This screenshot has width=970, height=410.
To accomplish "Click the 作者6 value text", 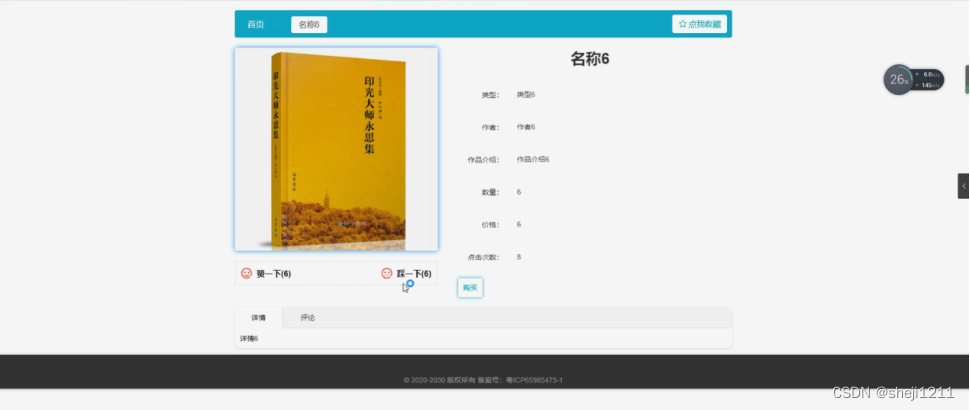I will pos(526,127).
